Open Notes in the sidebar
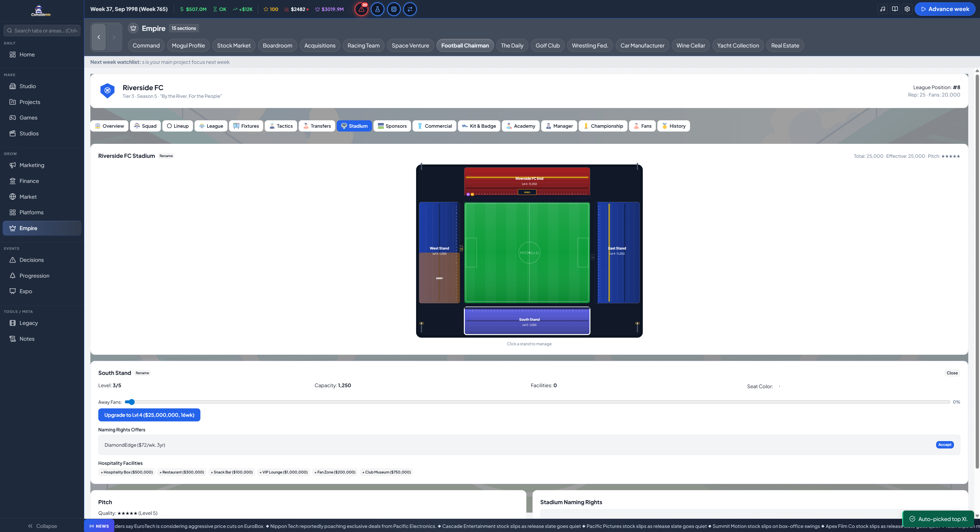This screenshot has width=980, height=532. click(42, 339)
